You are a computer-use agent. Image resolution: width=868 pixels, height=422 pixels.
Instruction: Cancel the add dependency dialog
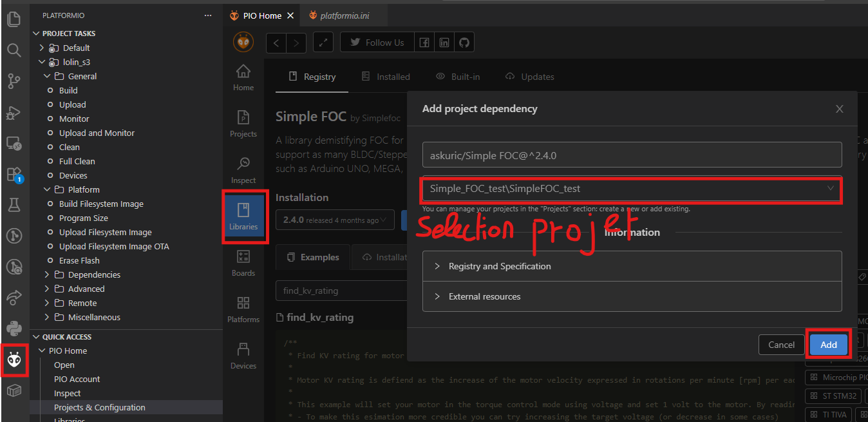[782, 345]
